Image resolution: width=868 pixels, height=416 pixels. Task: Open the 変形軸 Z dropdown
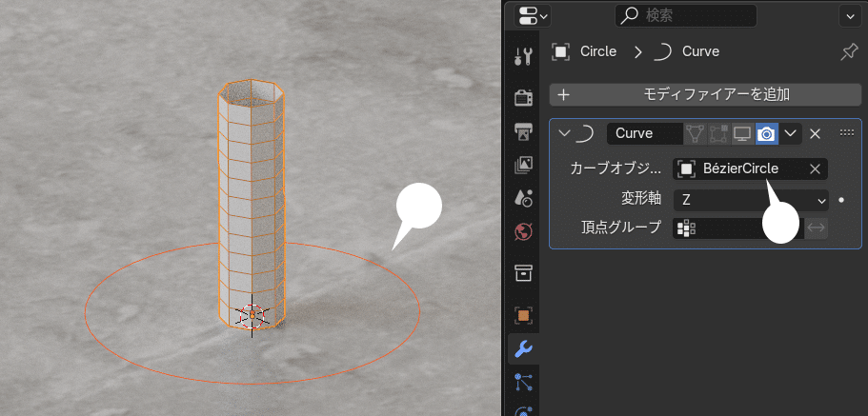pyautogui.click(x=751, y=200)
